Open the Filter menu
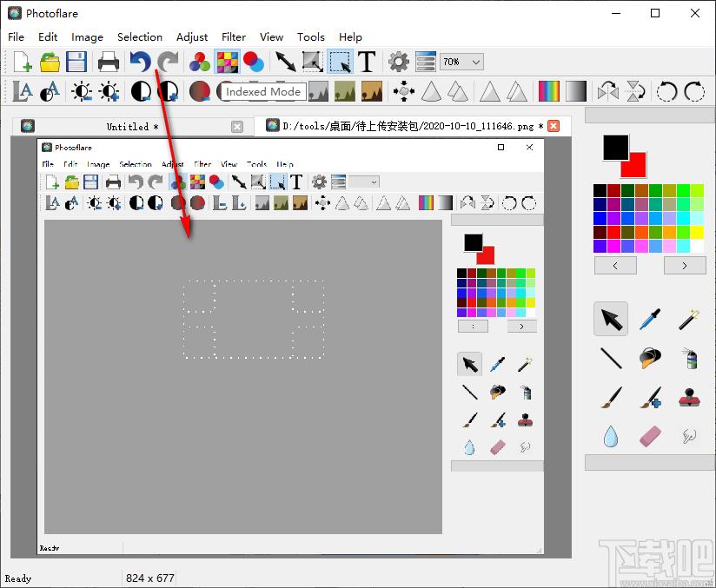 click(234, 37)
